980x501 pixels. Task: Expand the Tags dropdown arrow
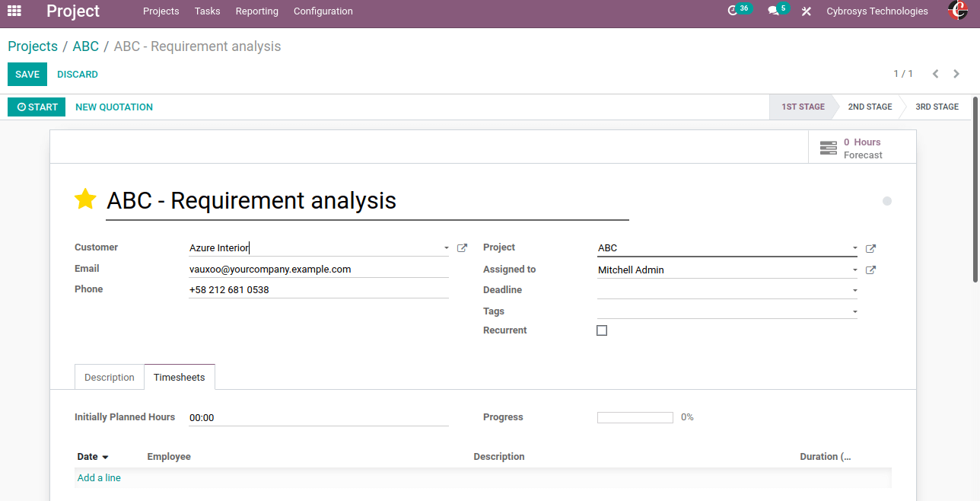(x=854, y=312)
